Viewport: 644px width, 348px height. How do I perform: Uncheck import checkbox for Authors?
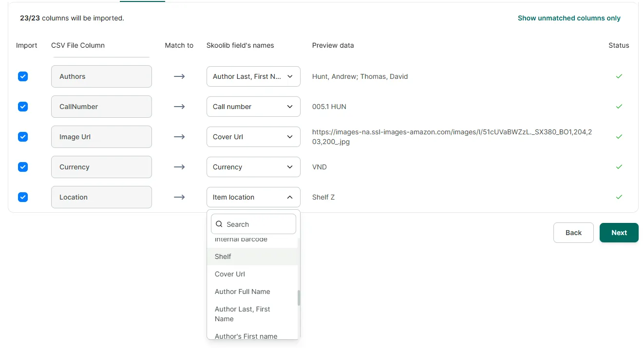point(23,76)
